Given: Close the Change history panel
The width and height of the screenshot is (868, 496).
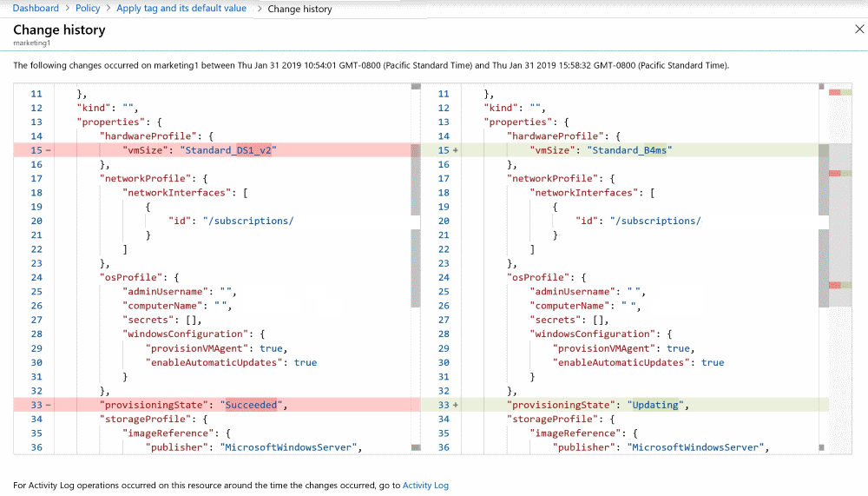Looking at the screenshot, I should (x=859, y=30).
